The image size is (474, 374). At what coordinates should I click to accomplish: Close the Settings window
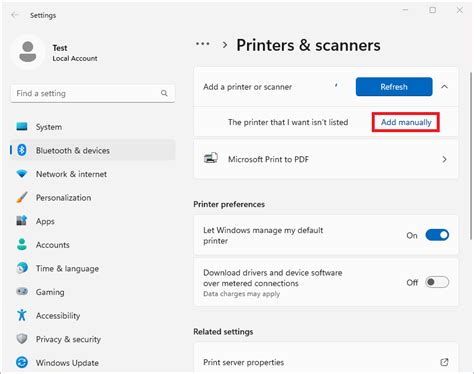click(460, 10)
